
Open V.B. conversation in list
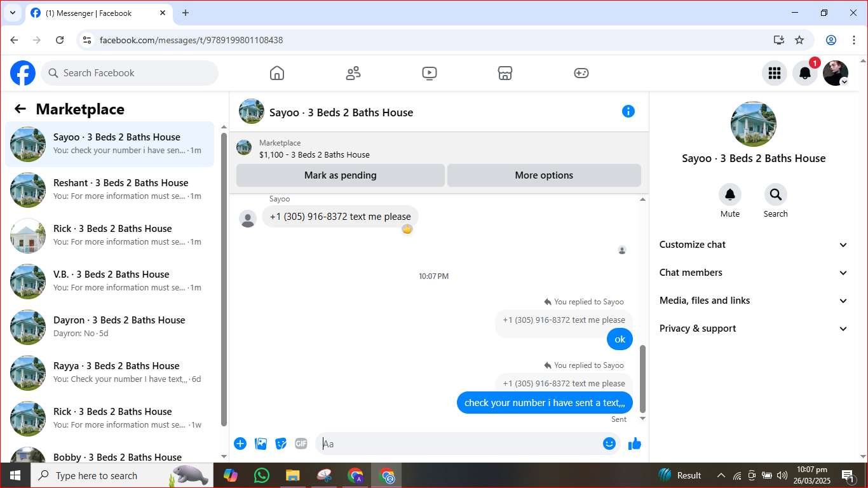(110, 281)
